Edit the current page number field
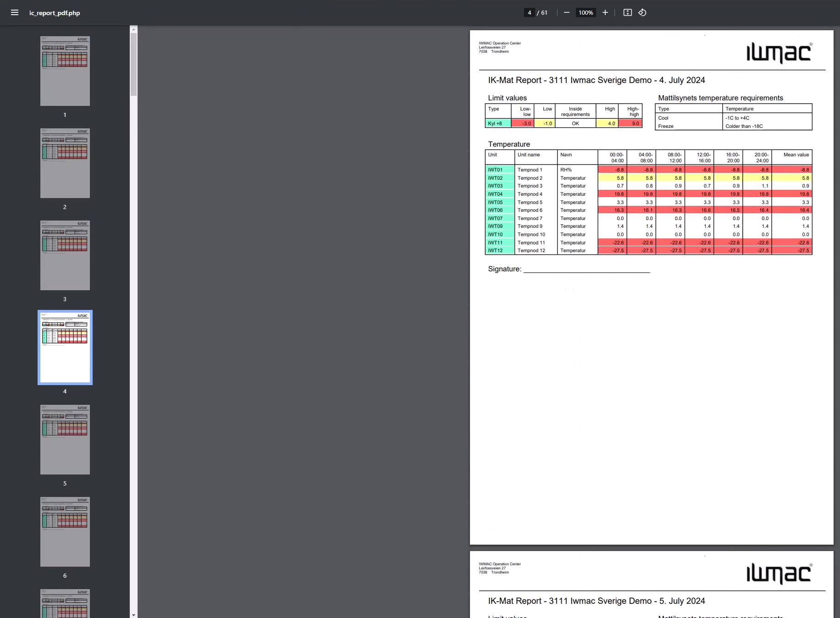This screenshot has width=840, height=618. (x=530, y=13)
